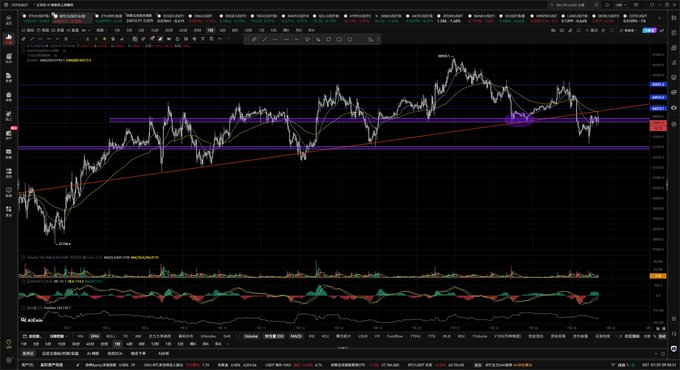Select the active red chart icon in left sidebar
The width and height of the screenshot is (680, 370).
point(9,39)
